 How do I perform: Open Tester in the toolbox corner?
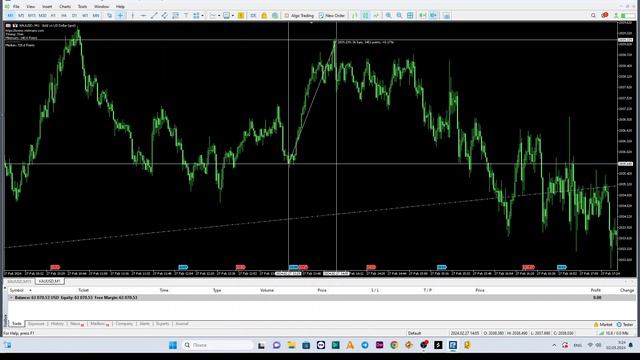[625, 324]
